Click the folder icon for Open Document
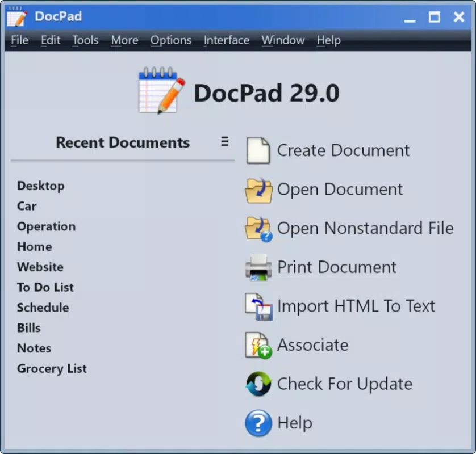This screenshot has width=476, height=454. 258,190
